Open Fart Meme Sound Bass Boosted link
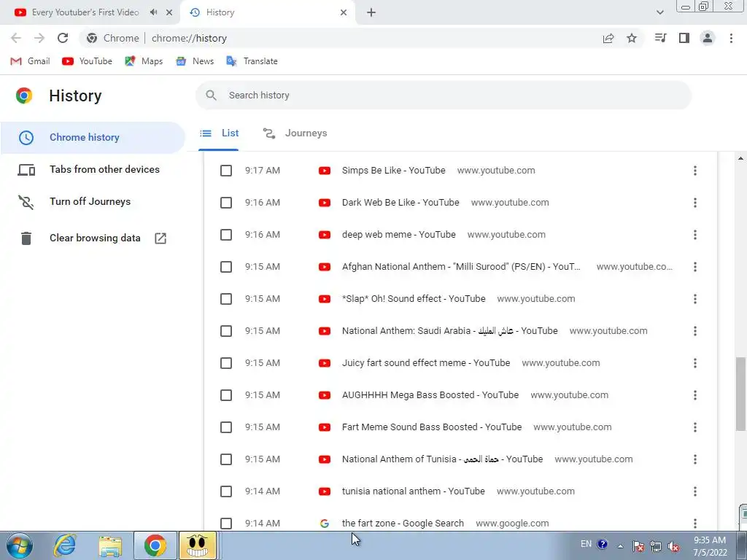747x560 pixels. coord(432,427)
